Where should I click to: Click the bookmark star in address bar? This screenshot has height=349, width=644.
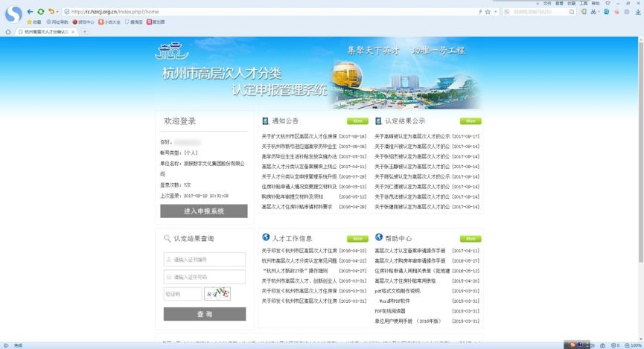tap(488, 12)
